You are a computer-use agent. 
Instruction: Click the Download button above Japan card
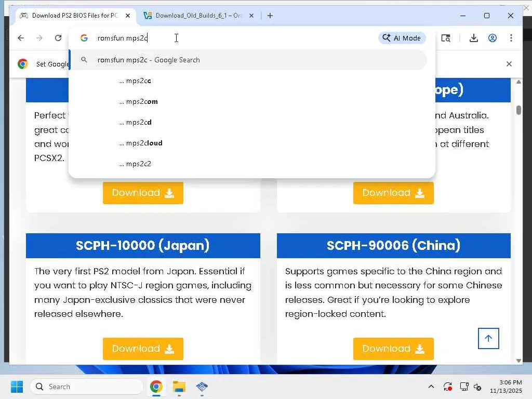coord(143,193)
